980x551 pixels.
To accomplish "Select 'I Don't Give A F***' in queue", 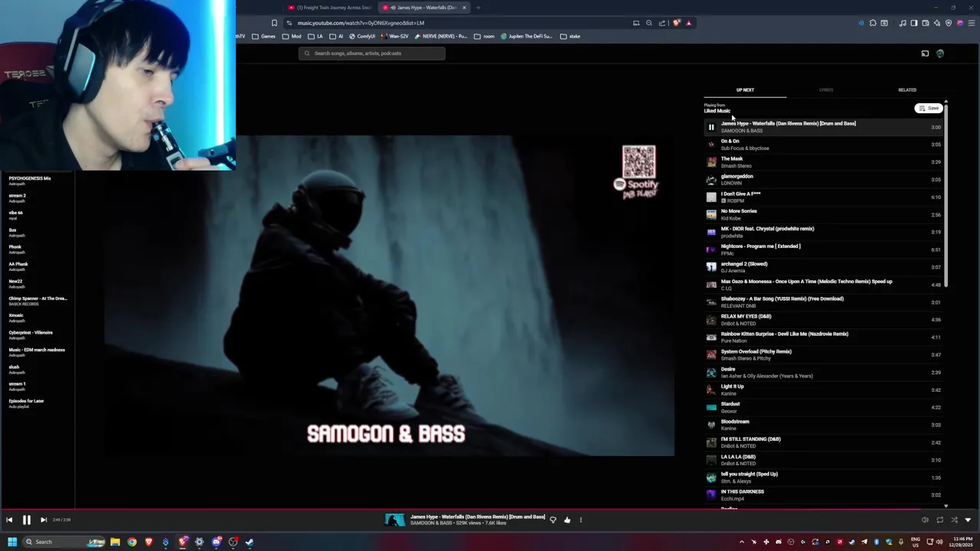I will [x=823, y=197].
